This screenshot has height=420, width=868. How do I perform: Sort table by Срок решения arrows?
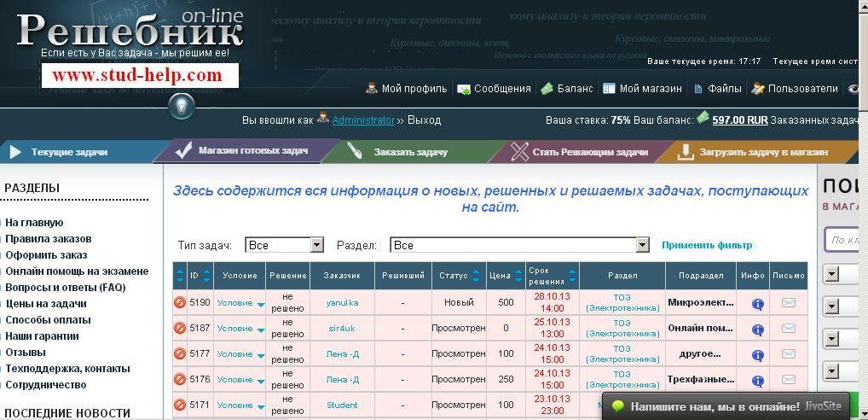coord(572,276)
